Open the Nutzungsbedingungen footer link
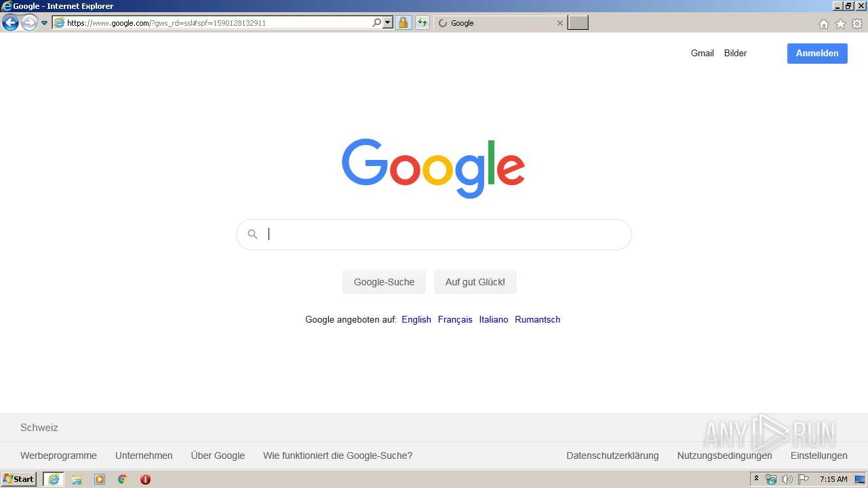Image resolution: width=868 pixels, height=488 pixels. pos(724,455)
